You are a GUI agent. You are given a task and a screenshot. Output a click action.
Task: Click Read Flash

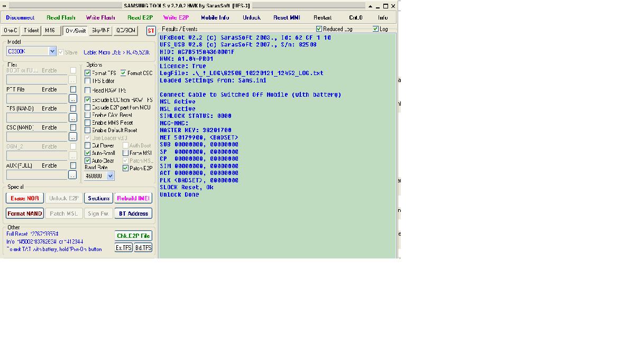pyautogui.click(x=61, y=17)
